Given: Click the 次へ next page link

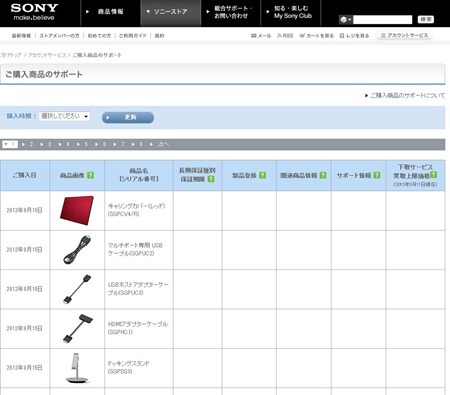Looking at the screenshot, I should click(x=160, y=144).
